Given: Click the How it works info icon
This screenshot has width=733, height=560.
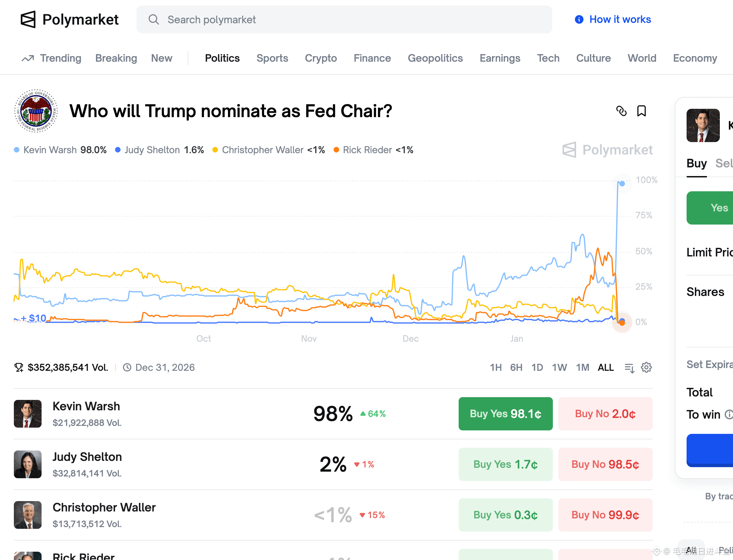Looking at the screenshot, I should pos(579,19).
